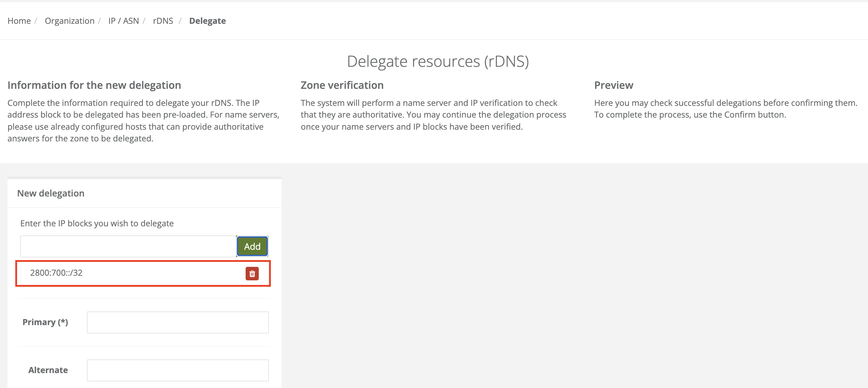Viewport: 868px width, 388px height.
Task: Go to Home in the breadcrumb
Action: (x=19, y=21)
